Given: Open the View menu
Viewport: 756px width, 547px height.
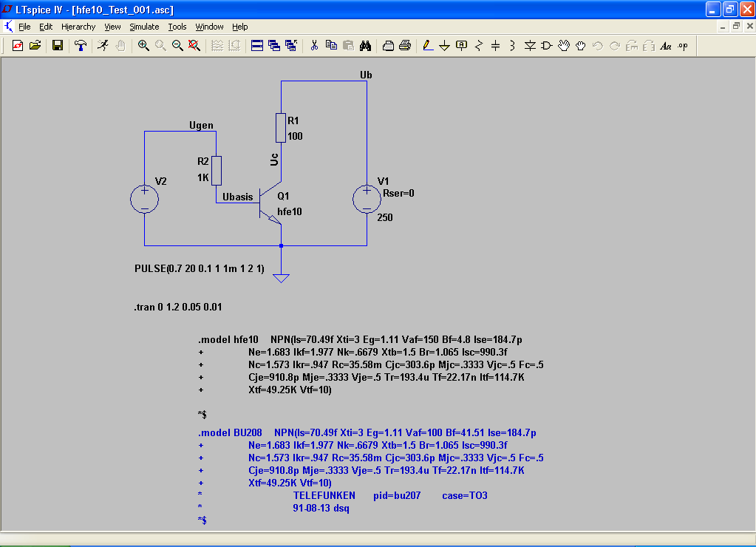Looking at the screenshot, I should pyautogui.click(x=112, y=27).
